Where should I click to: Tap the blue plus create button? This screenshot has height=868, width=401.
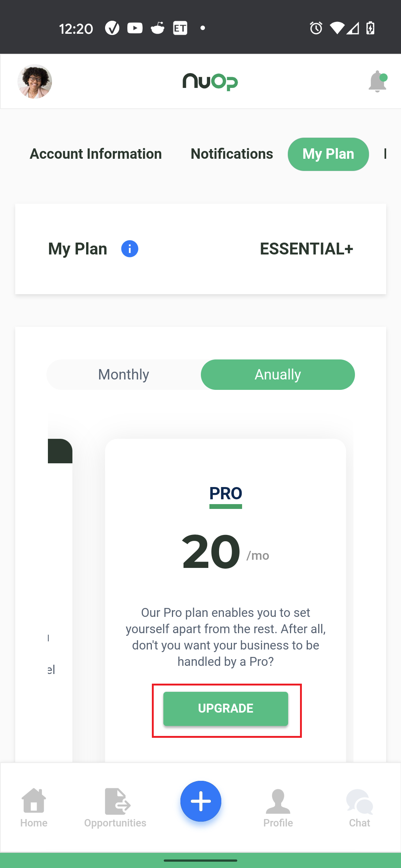pyautogui.click(x=201, y=801)
